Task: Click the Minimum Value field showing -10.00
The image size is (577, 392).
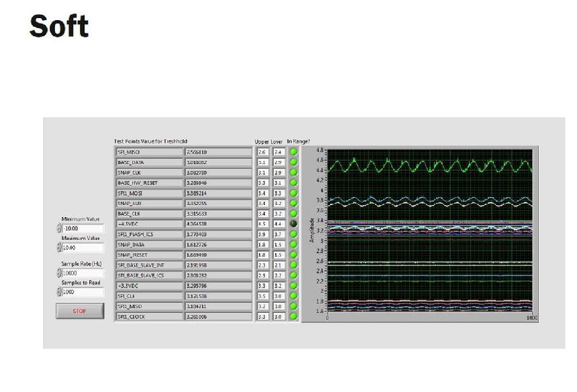Action: 83,228
